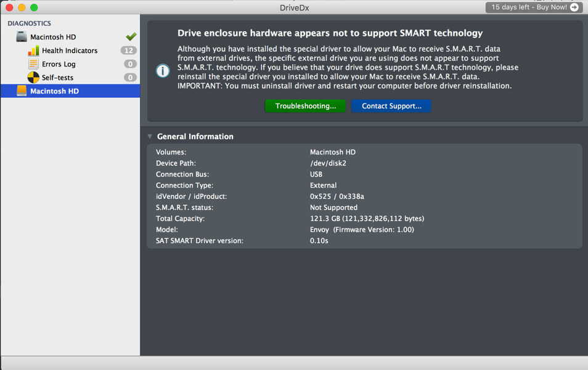
Task: Click the Self-tests crash-test icon
Action: pos(33,78)
